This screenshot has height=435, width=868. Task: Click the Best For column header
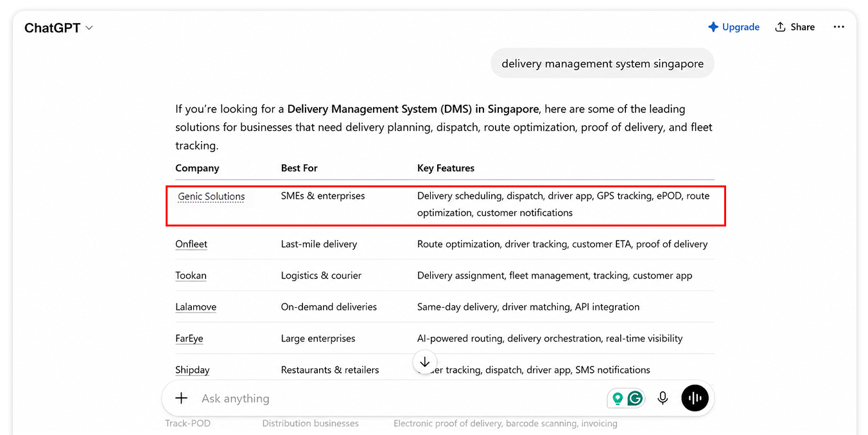[299, 168]
